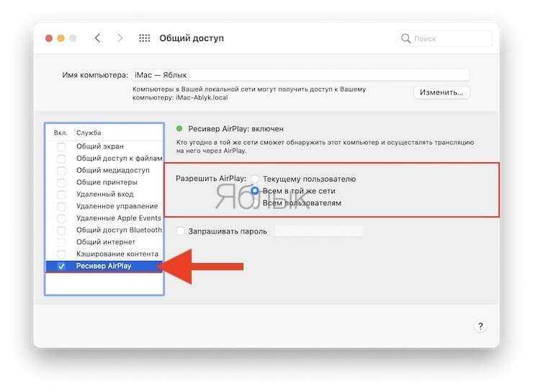The width and height of the screenshot is (533, 392).
Task: Go forward with the right chevron
Action: pyautogui.click(x=120, y=38)
